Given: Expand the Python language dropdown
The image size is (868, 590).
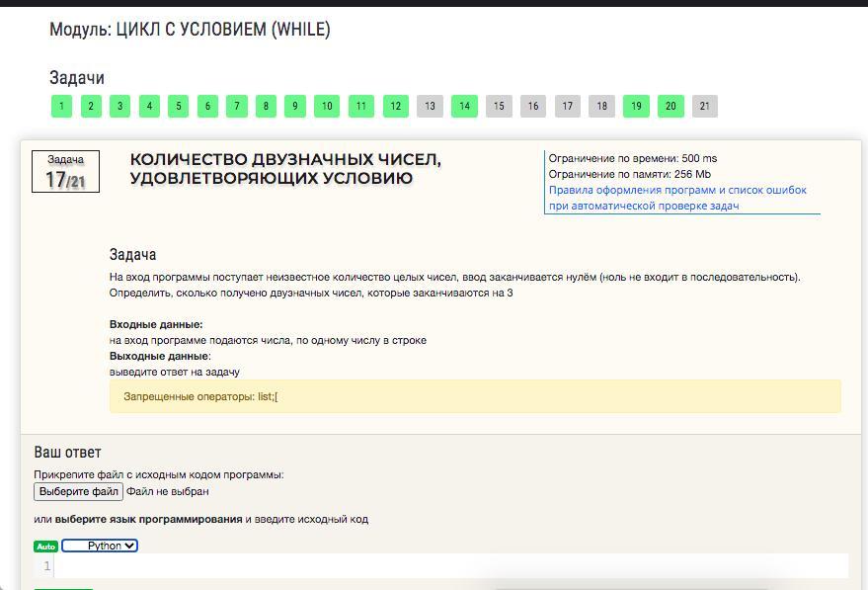Looking at the screenshot, I should click(100, 546).
